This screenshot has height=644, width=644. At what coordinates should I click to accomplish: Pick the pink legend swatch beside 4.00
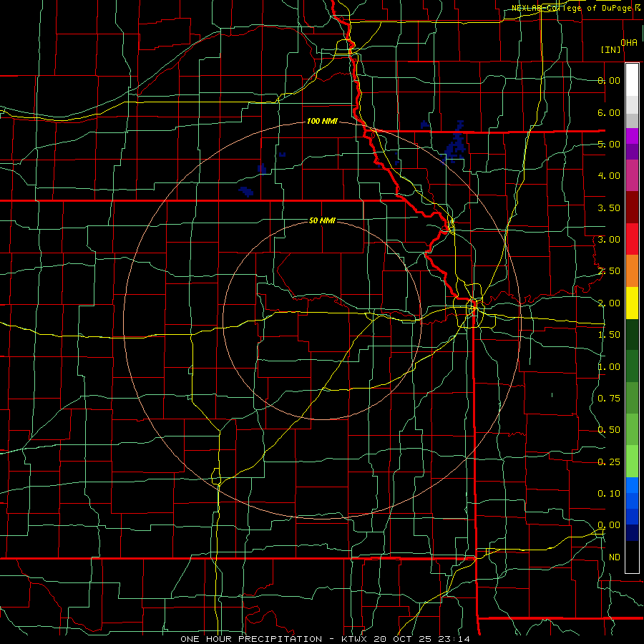[632, 175]
